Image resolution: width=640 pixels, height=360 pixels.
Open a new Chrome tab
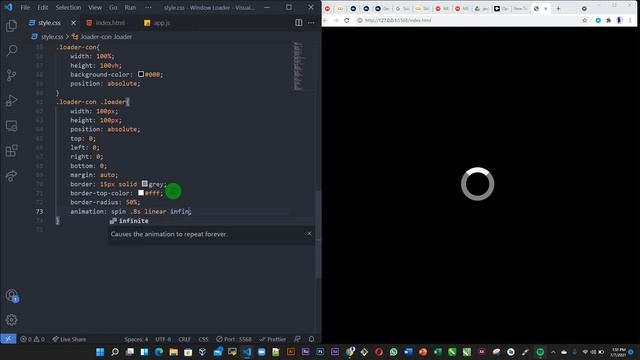click(x=558, y=9)
